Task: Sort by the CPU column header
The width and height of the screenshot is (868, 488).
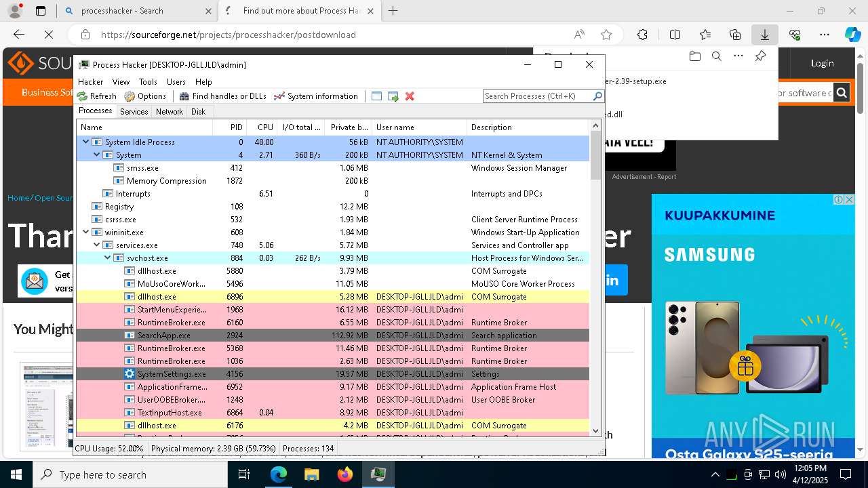Action: pyautogui.click(x=262, y=127)
